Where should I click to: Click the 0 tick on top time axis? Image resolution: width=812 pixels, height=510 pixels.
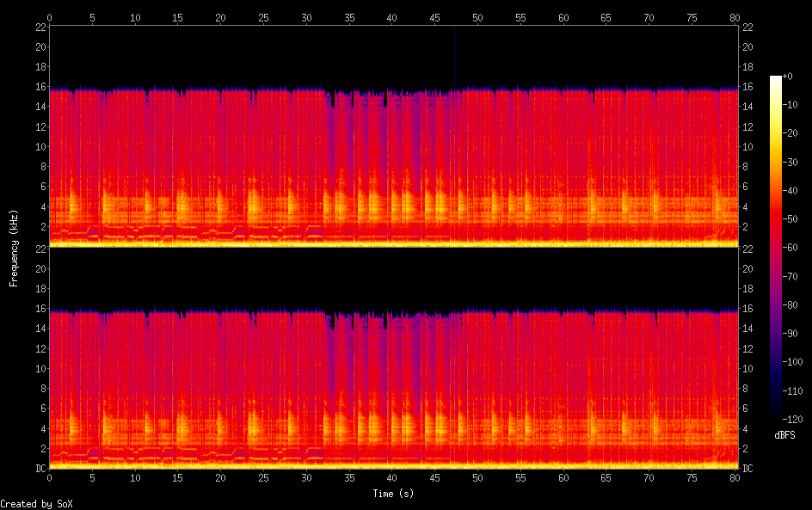[x=49, y=17]
